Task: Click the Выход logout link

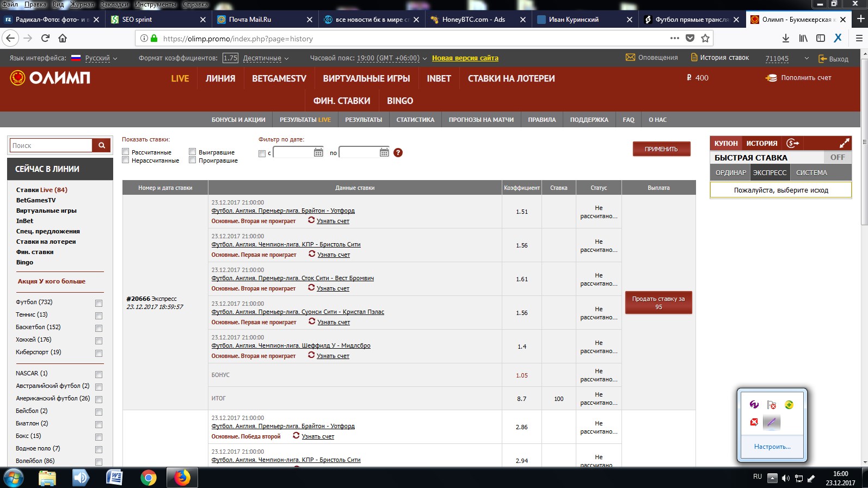Action: (x=834, y=59)
